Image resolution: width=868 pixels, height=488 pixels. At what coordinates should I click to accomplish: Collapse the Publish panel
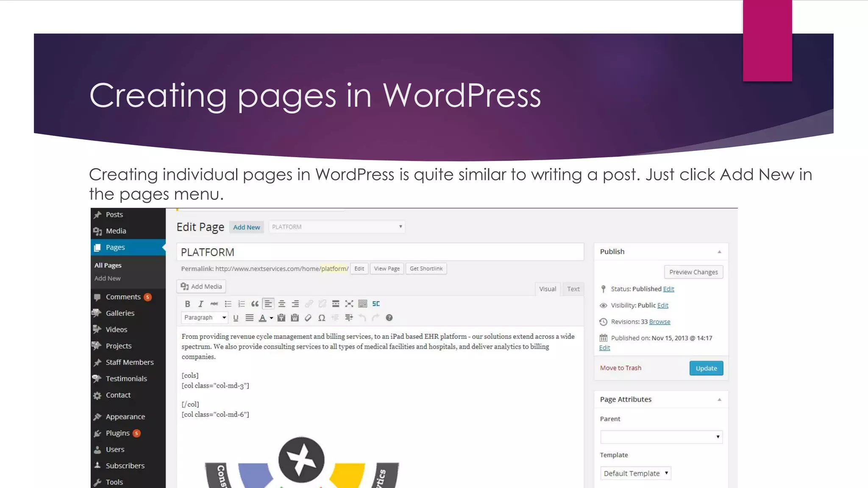coord(719,252)
